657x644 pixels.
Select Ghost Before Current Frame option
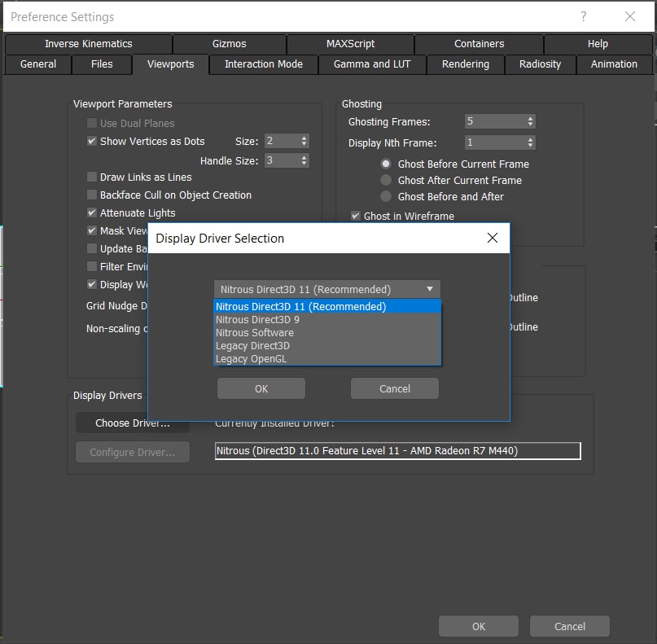pyautogui.click(x=386, y=164)
